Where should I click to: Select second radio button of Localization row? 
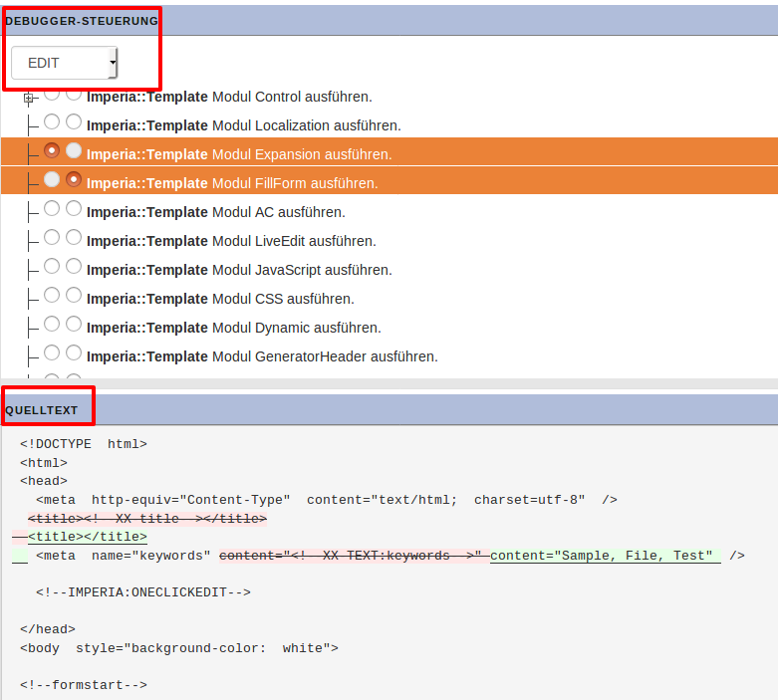click(x=74, y=121)
